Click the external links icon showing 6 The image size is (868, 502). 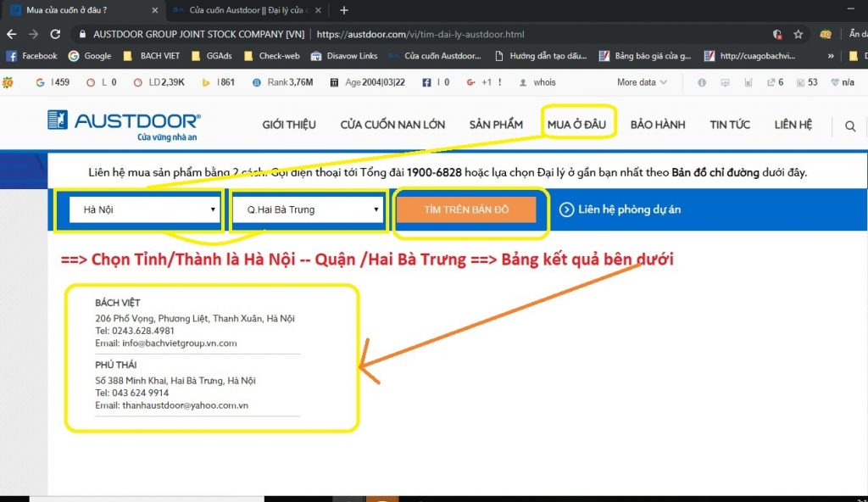pyautogui.click(x=775, y=82)
